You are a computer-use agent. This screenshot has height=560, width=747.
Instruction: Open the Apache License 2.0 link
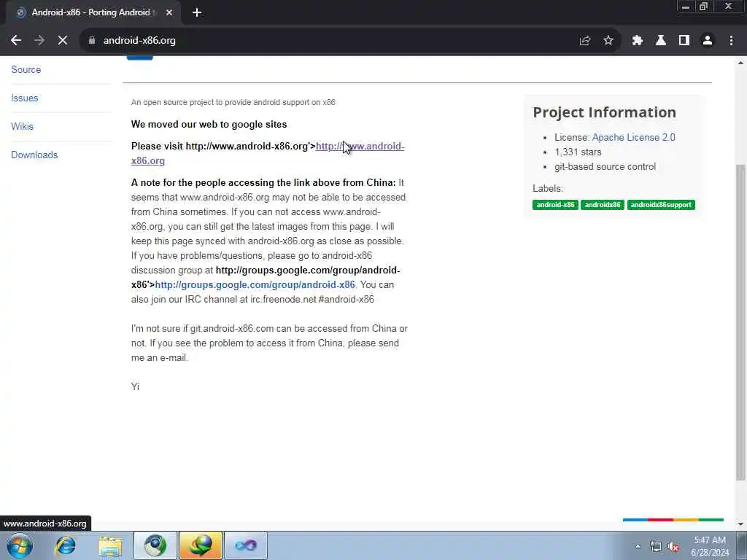[634, 138]
